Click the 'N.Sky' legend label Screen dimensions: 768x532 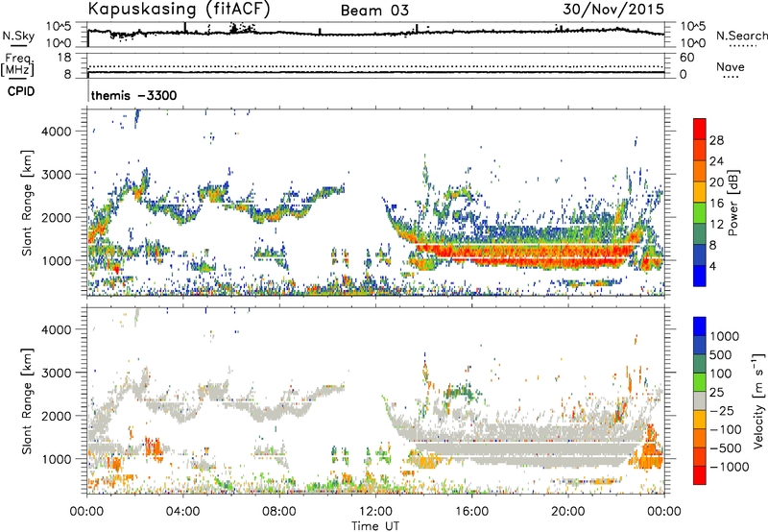18,36
